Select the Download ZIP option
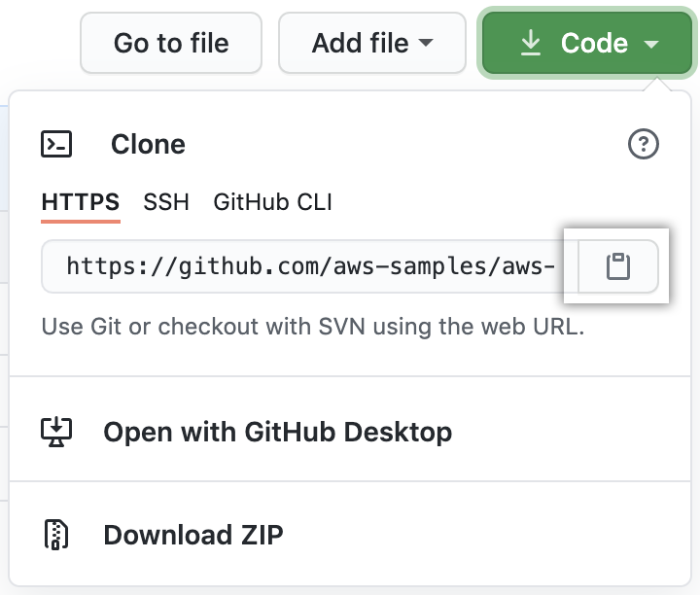The width and height of the screenshot is (700, 595). pos(193,535)
